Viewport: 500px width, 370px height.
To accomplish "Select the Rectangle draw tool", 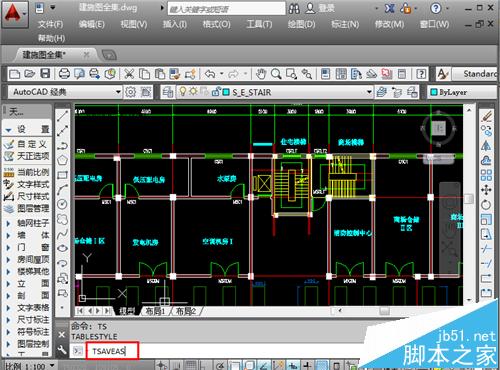I will tap(62, 175).
